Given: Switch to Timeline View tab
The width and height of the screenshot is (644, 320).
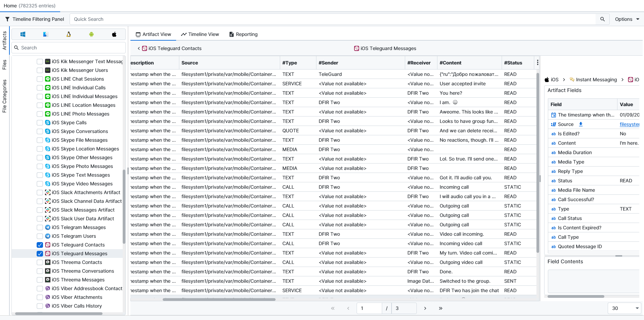Looking at the screenshot, I should pos(200,34).
